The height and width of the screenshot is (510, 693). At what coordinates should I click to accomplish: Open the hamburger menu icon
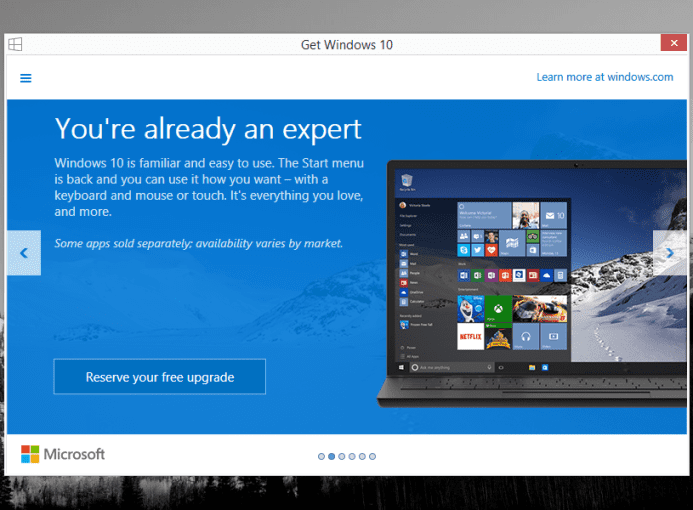(x=26, y=78)
